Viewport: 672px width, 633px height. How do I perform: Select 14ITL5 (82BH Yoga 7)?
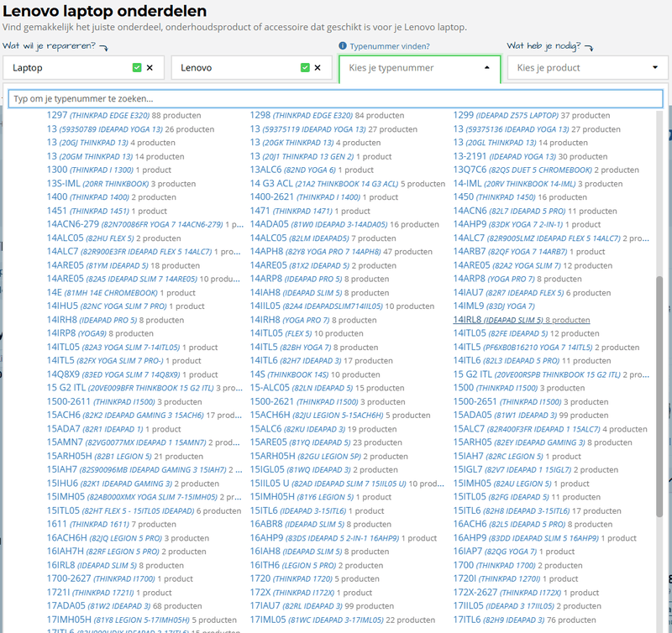[x=314, y=348]
